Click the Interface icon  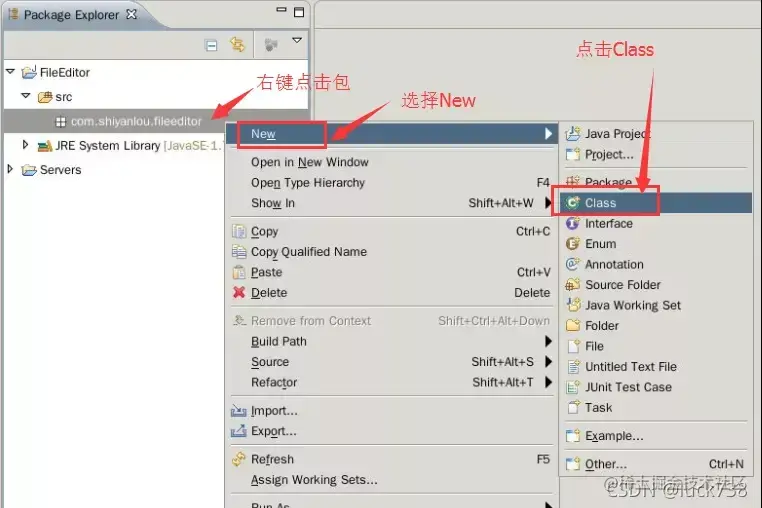point(572,224)
